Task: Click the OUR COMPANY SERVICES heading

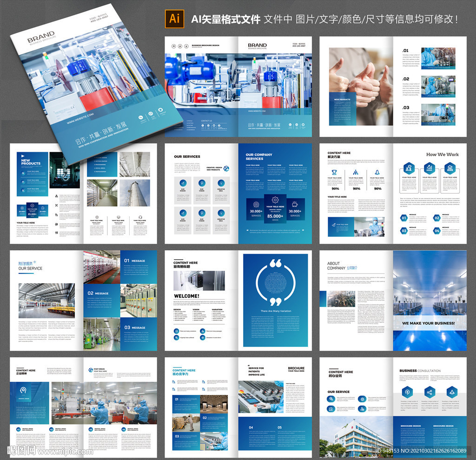Action: click(259, 157)
